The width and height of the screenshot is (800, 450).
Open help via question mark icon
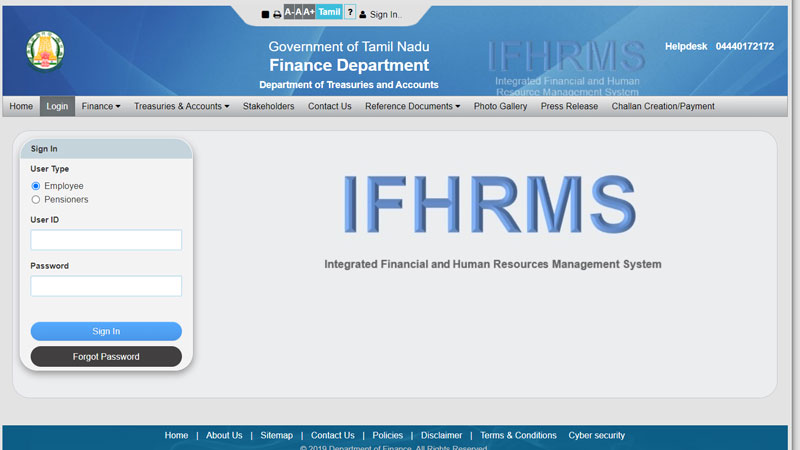pyautogui.click(x=350, y=12)
